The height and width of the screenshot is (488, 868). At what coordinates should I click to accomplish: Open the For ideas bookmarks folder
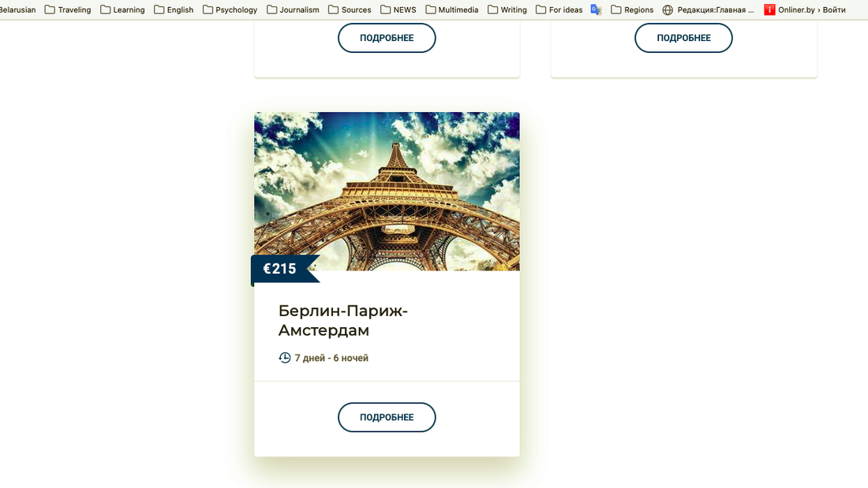(559, 9)
